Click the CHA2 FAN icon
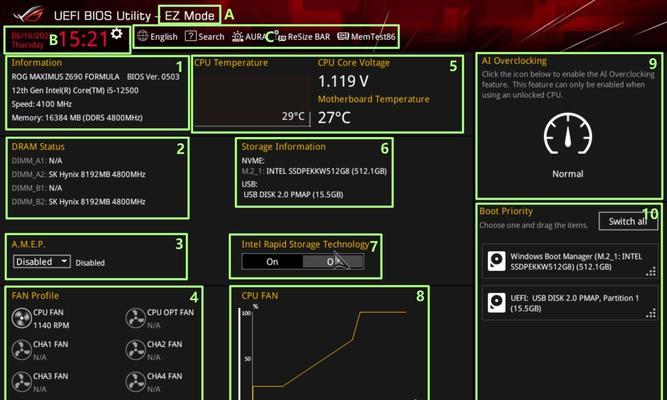The width and height of the screenshot is (667, 400). [x=136, y=350]
